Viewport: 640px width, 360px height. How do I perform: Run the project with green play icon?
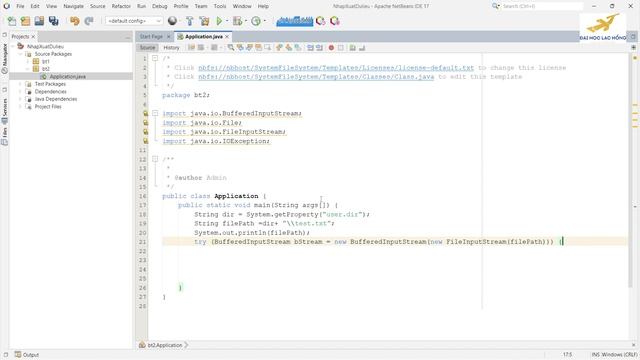(219, 21)
